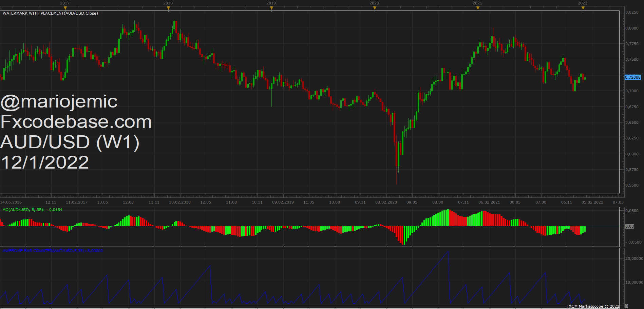Click the 0,5500 price axis label

point(632,185)
